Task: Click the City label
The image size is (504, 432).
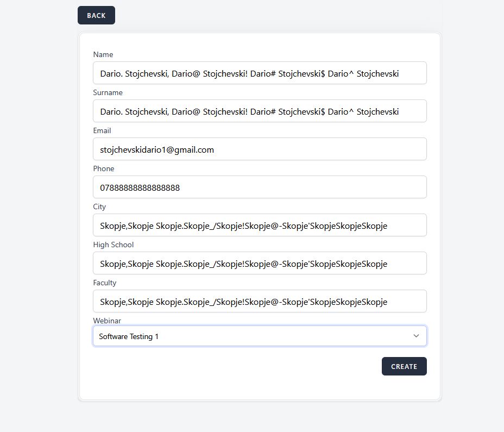Action: click(x=99, y=206)
